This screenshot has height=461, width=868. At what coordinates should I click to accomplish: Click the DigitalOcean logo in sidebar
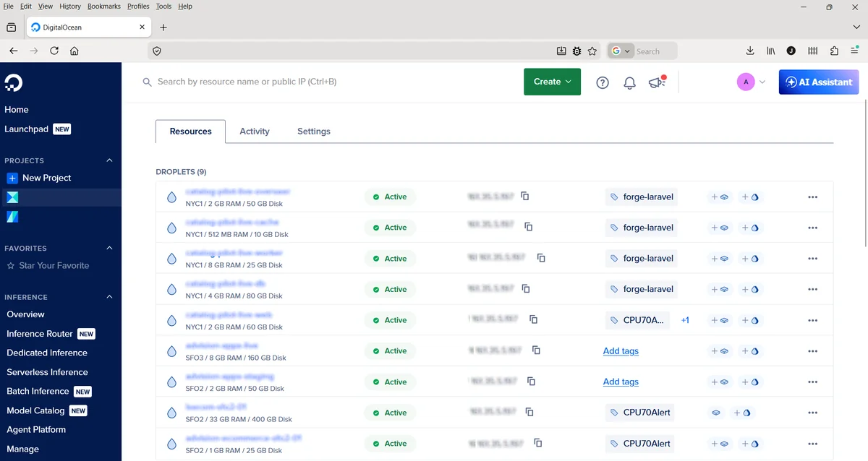pyautogui.click(x=13, y=82)
